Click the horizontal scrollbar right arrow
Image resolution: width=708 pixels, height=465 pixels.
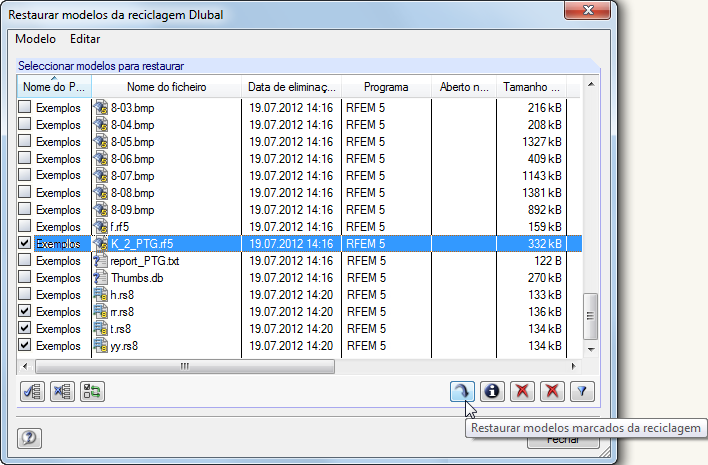coord(574,366)
